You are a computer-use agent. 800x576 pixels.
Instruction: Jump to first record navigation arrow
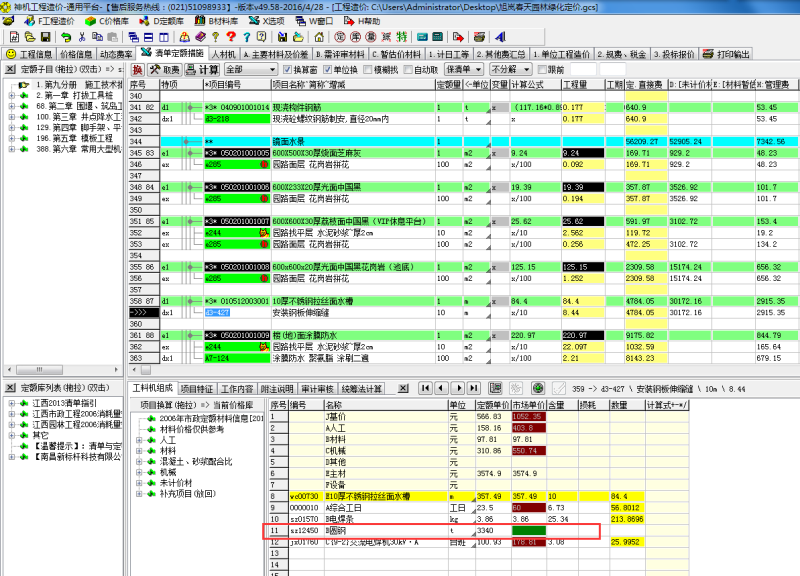pyautogui.click(x=425, y=388)
